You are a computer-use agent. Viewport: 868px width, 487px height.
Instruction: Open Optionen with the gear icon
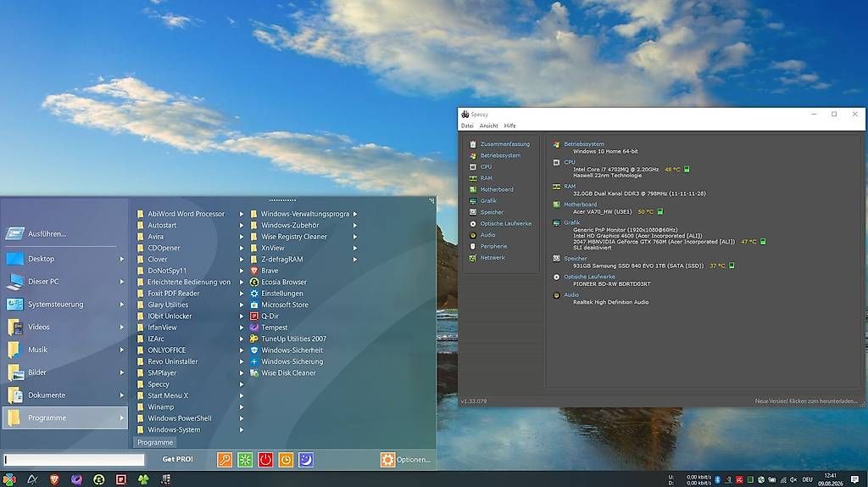(x=404, y=459)
